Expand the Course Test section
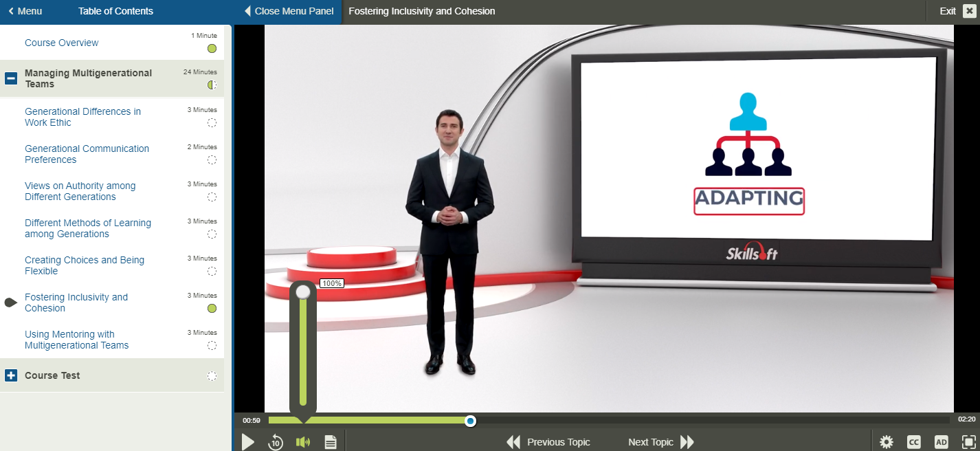Image resolution: width=980 pixels, height=451 pixels. click(x=11, y=375)
